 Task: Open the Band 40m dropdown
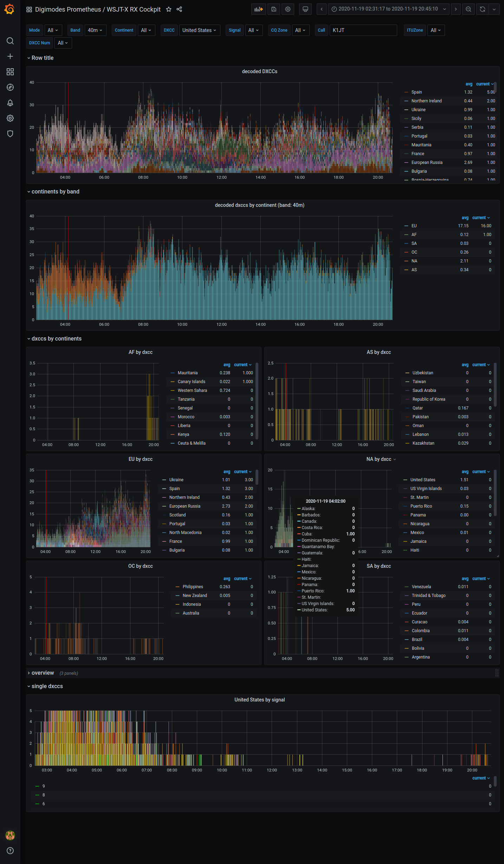95,30
